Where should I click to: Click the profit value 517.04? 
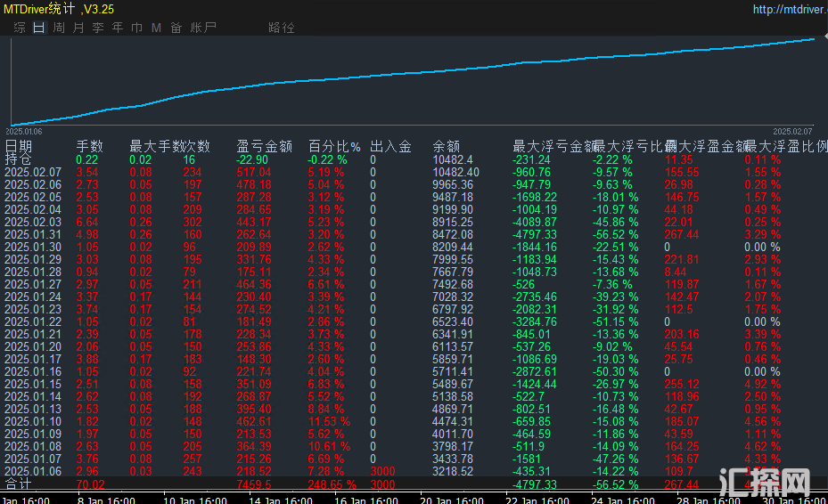coord(254,172)
